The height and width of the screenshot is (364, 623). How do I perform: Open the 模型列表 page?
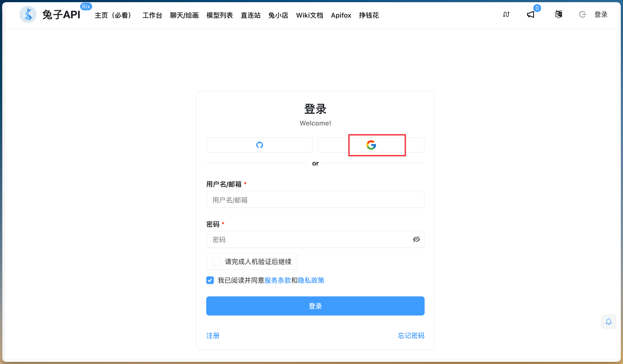point(219,15)
